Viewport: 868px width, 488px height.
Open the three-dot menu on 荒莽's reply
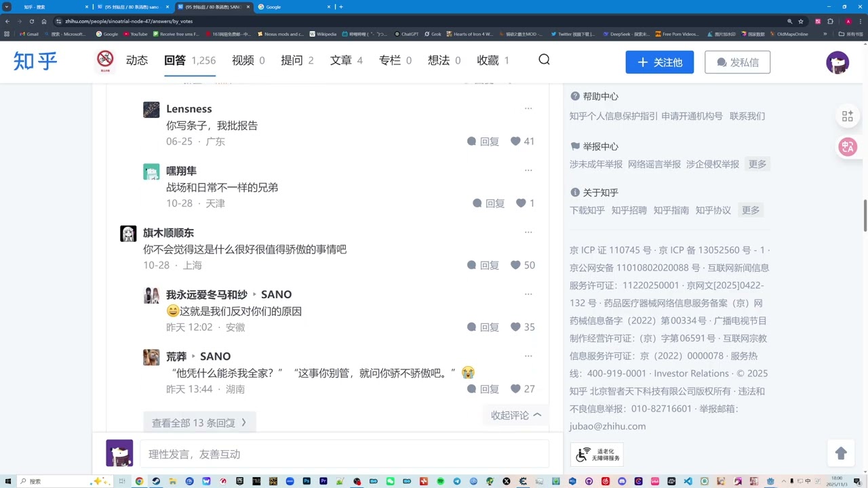pyautogui.click(x=528, y=356)
